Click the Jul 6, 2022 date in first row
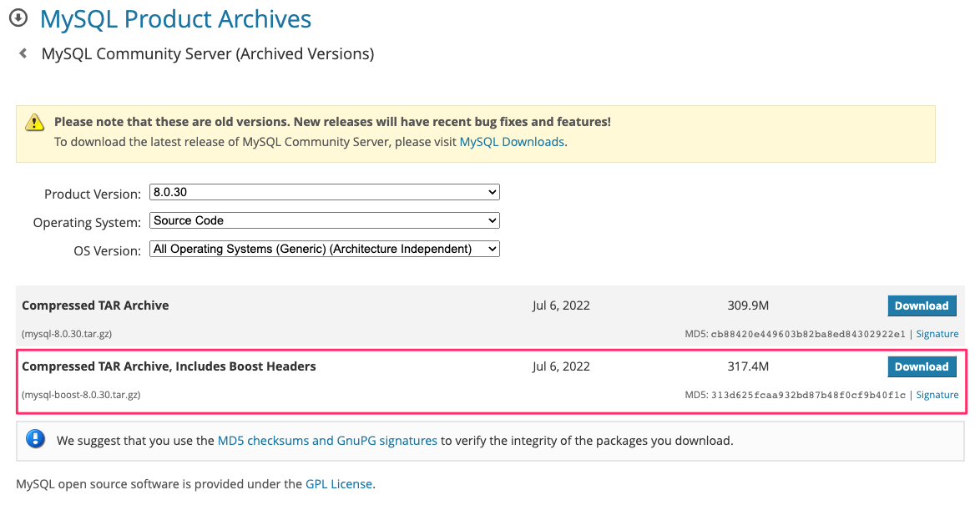This screenshot has width=980, height=505. pyautogui.click(x=561, y=306)
